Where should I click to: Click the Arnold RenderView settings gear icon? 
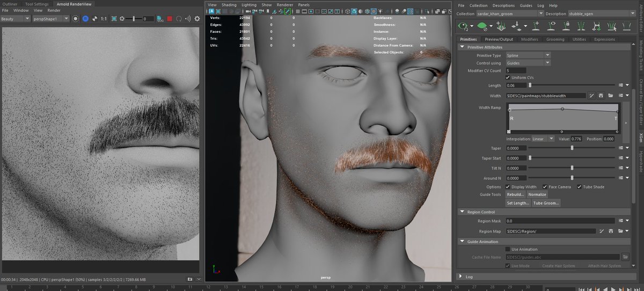pos(197,19)
